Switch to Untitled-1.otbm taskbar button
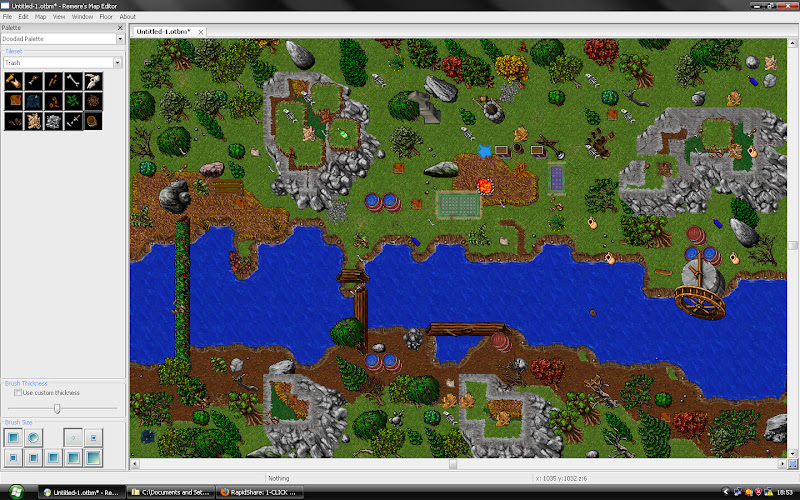Viewport: 800px width, 500px height. pyautogui.click(x=82, y=492)
